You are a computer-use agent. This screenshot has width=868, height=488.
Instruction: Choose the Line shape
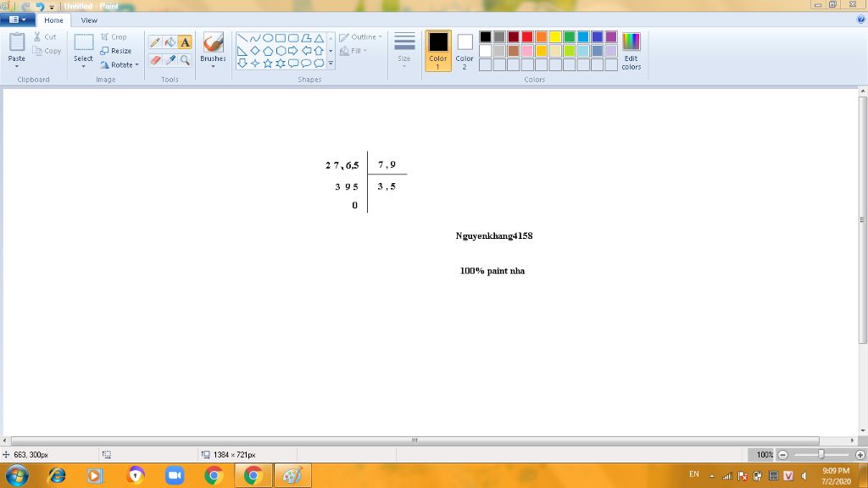(242, 38)
